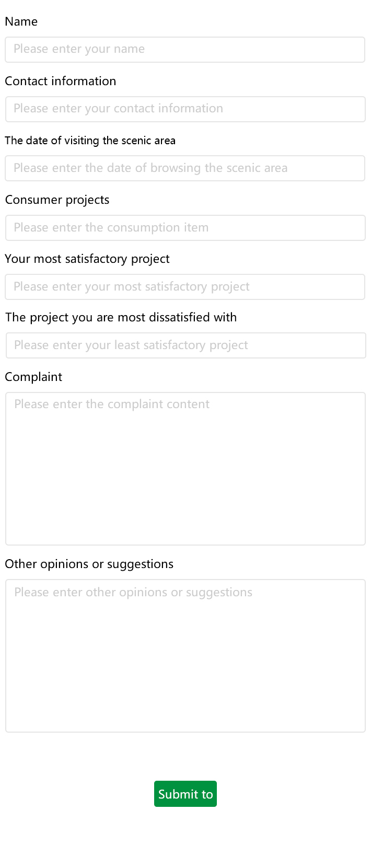
Task: Click the 'Other opinions or suggestions' label
Action: tap(89, 564)
